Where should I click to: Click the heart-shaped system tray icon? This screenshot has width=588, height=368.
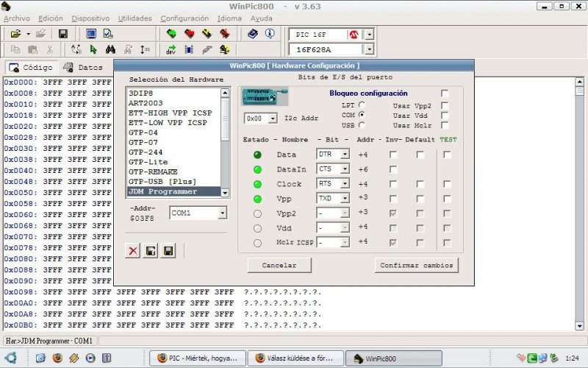tap(521, 358)
